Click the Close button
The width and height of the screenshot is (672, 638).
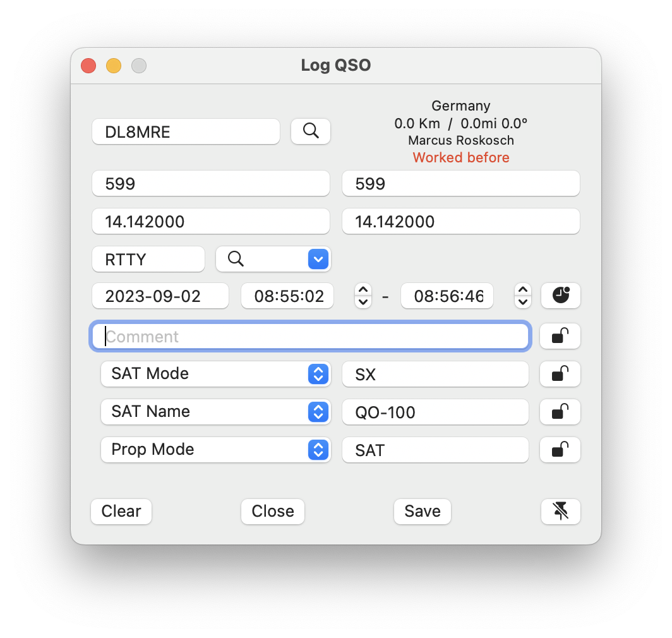(x=273, y=511)
